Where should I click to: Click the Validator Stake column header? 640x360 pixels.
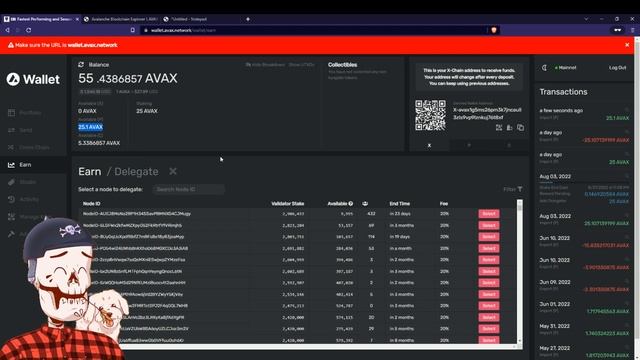point(287,204)
